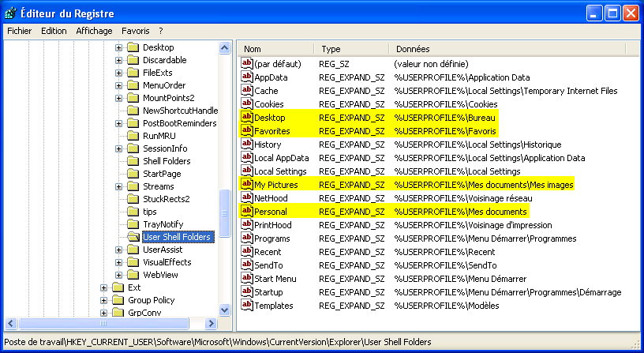Select the User Shell Folders key
Image resolution: width=644 pixels, height=353 pixels.
(x=178, y=237)
